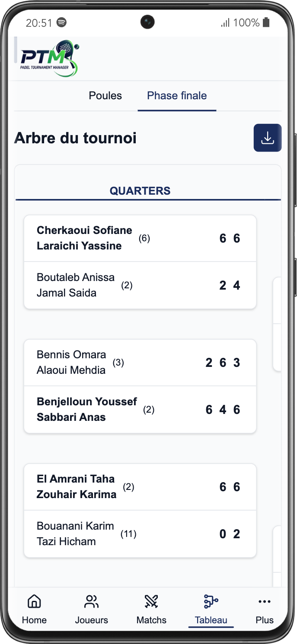Image resolution: width=297 pixels, height=644 pixels.
Task: Tap the Spotify status bar icon
Action: tap(62, 22)
